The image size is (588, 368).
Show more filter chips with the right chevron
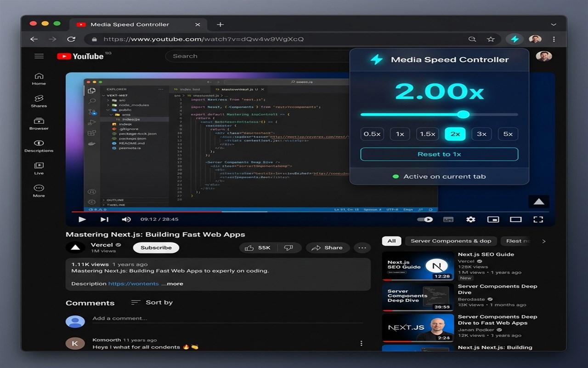pyautogui.click(x=544, y=241)
